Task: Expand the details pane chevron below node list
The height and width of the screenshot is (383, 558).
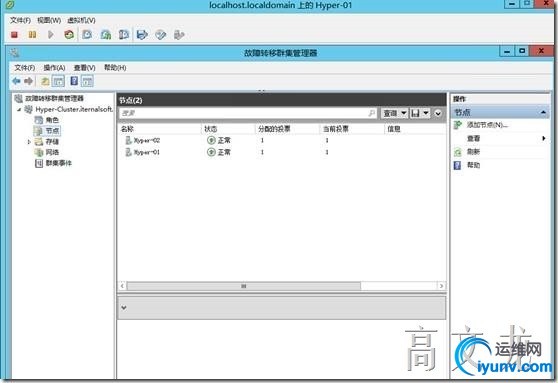Action: (x=124, y=308)
